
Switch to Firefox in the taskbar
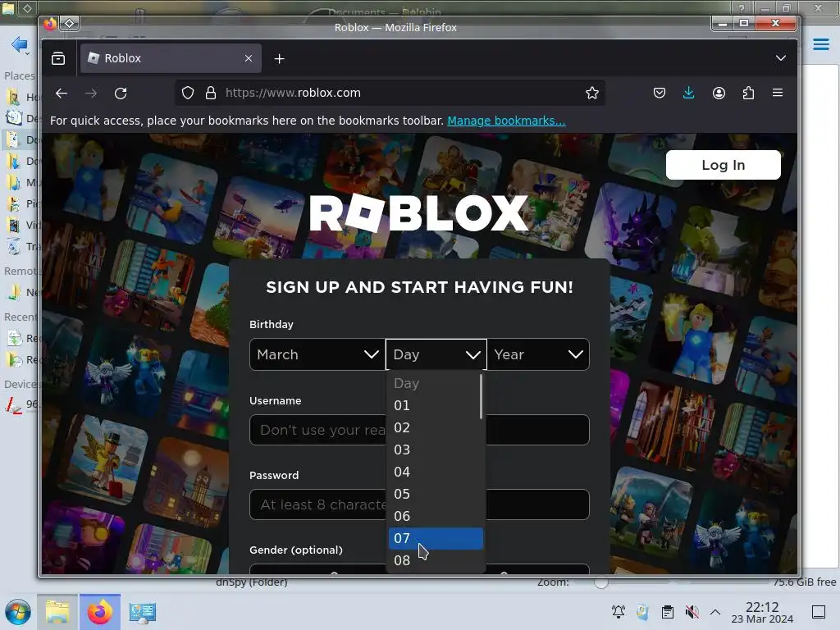[x=100, y=612]
